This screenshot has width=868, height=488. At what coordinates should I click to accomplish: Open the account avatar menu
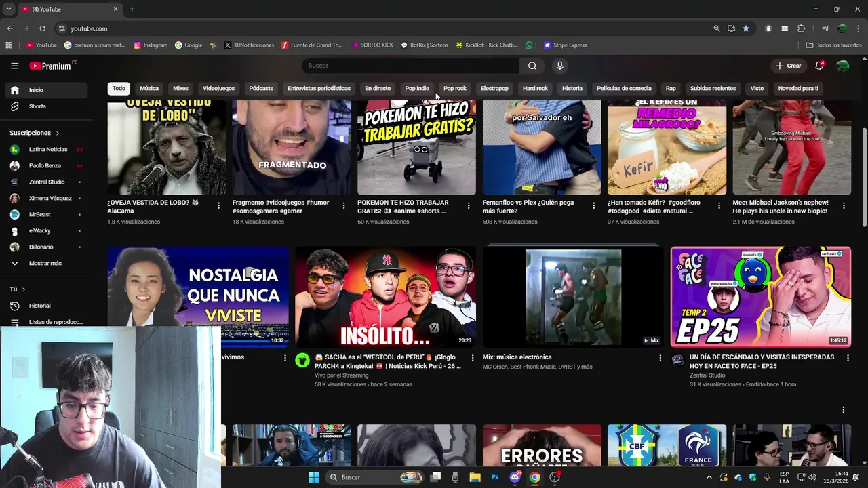pos(843,66)
